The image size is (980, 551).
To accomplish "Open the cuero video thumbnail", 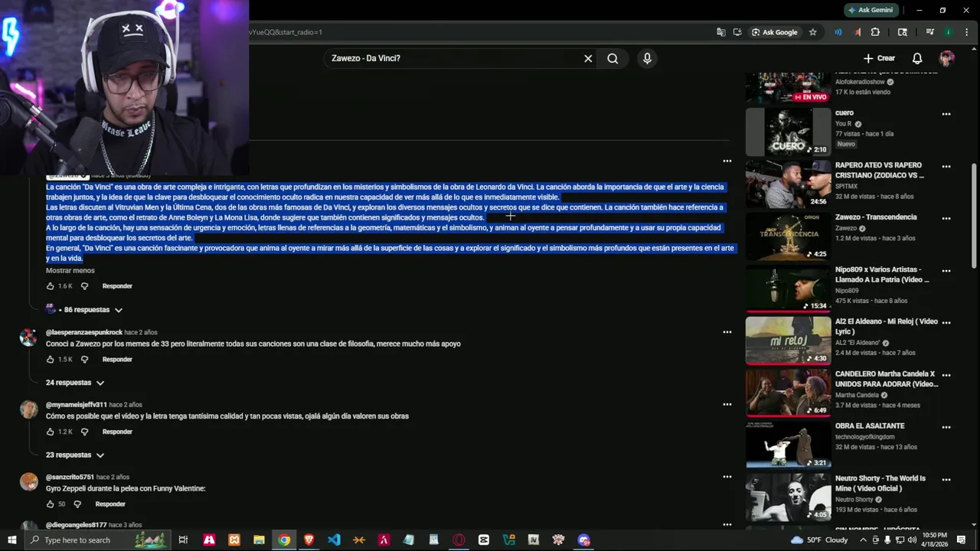I will click(788, 132).
